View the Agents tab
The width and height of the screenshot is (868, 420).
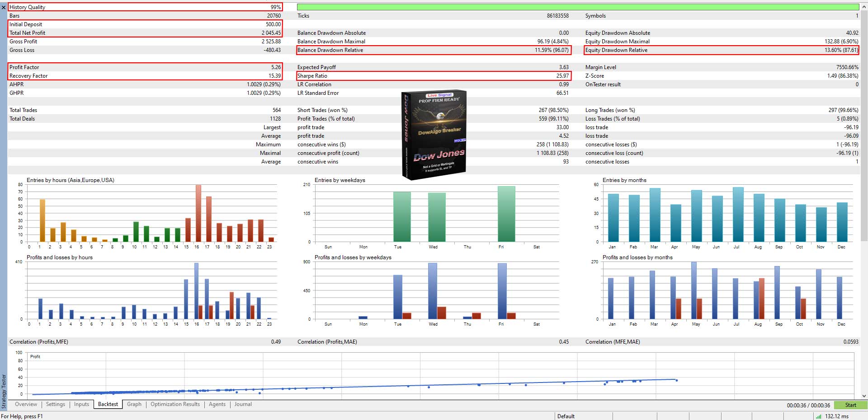pos(217,404)
